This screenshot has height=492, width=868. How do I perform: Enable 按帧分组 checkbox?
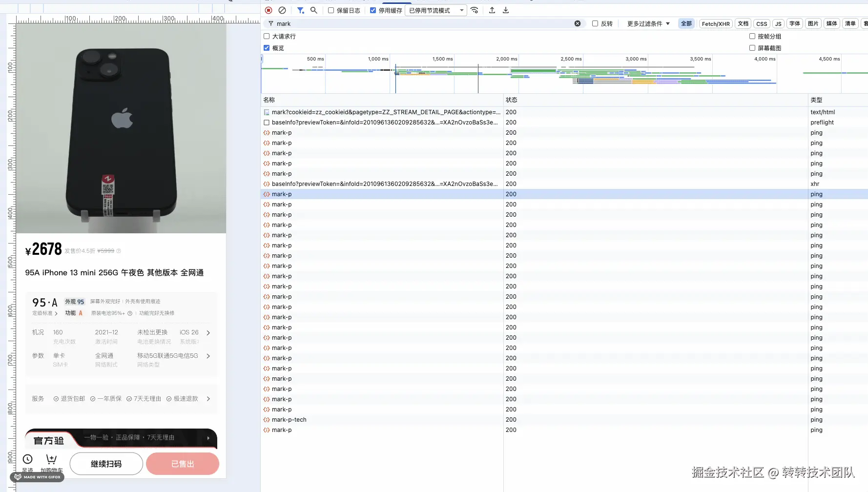coord(752,36)
